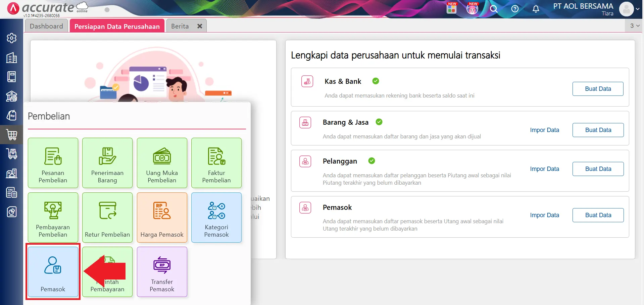This screenshot has height=305, width=644.
Task: Click Impor Data for Pemasok
Action: pyautogui.click(x=544, y=215)
